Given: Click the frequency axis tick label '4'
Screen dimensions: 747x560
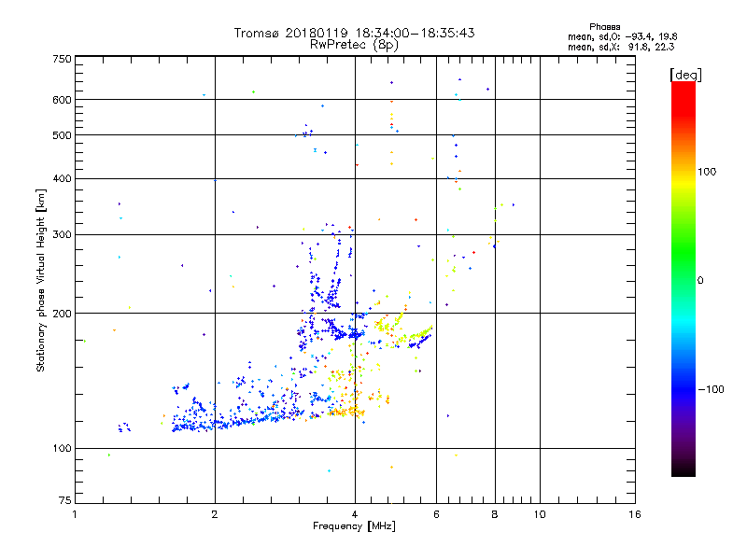Looking at the screenshot, I should click(x=355, y=514).
